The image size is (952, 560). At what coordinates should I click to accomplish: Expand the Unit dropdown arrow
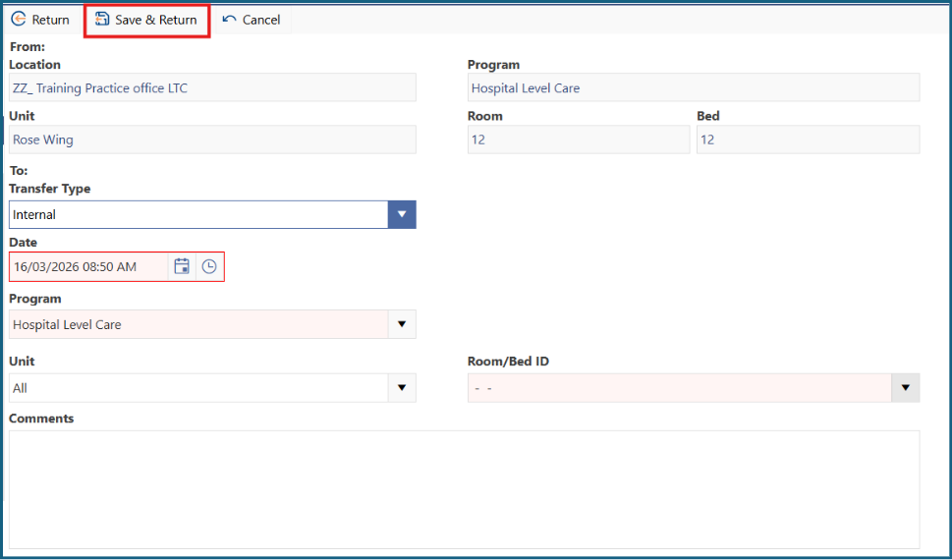401,388
